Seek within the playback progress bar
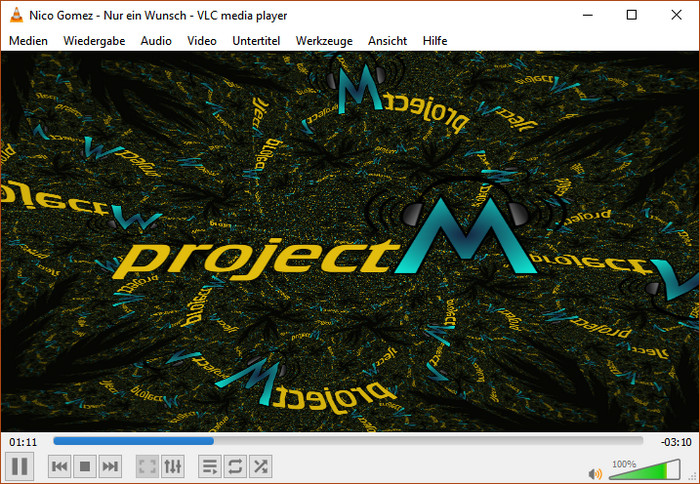The image size is (700, 484). click(348, 441)
